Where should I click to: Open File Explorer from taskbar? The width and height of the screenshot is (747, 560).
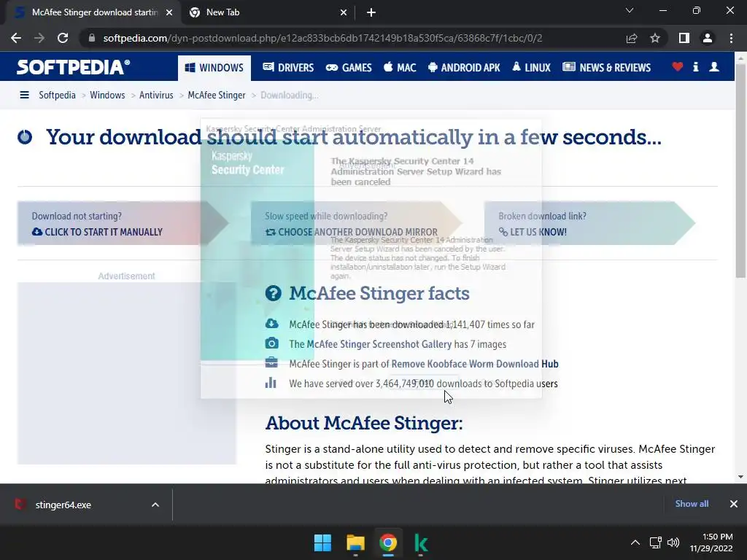(x=355, y=542)
